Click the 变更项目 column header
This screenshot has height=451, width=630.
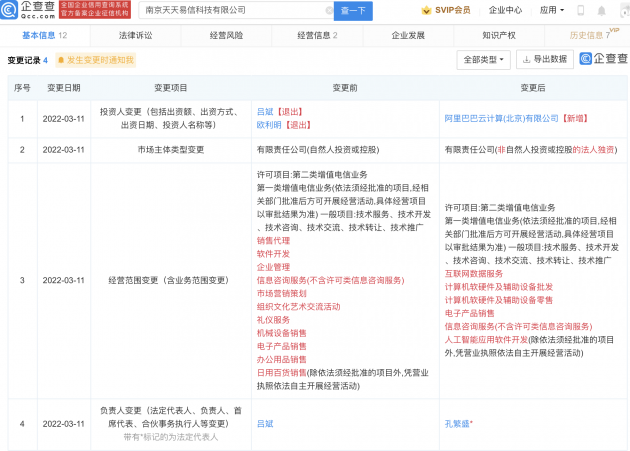click(x=171, y=88)
